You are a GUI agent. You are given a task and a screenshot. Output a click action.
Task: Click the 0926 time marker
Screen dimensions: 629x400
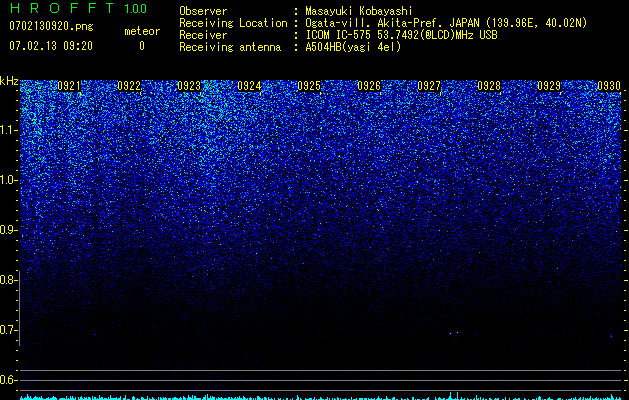(x=369, y=86)
